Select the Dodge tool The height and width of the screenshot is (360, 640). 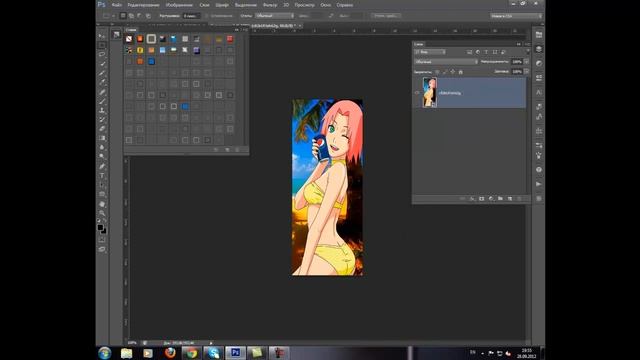(102, 157)
